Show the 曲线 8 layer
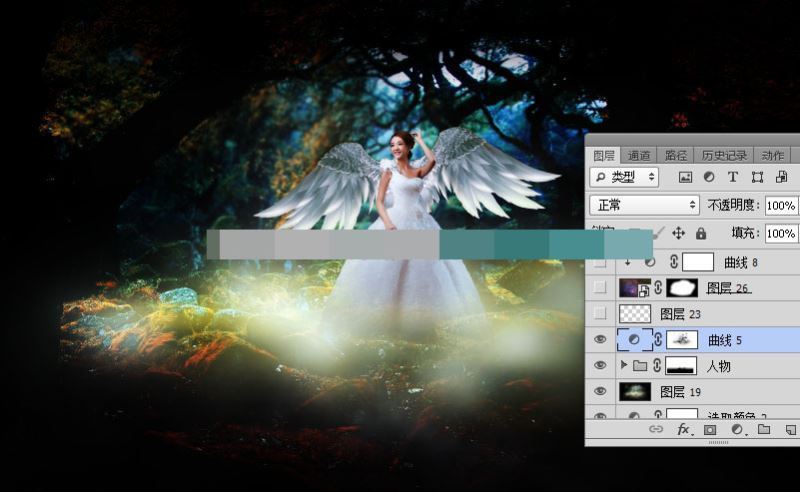The image size is (800, 492). tap(601, 262)
